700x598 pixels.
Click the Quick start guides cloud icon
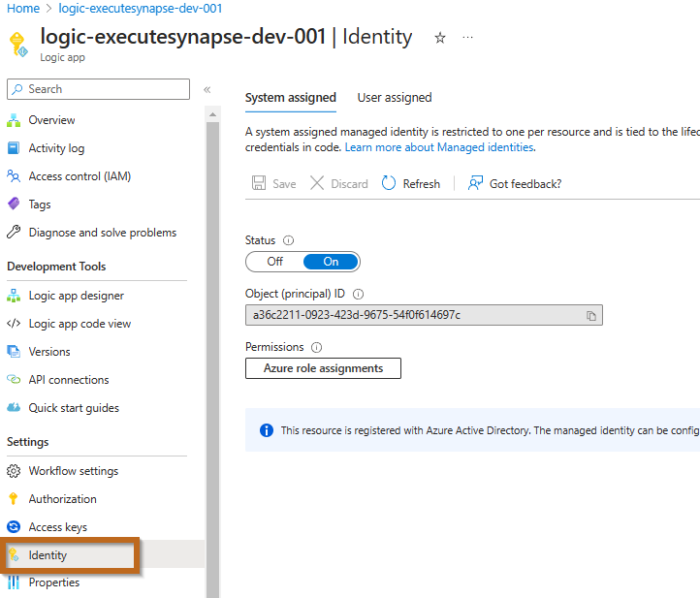click(x=14, y=407)
